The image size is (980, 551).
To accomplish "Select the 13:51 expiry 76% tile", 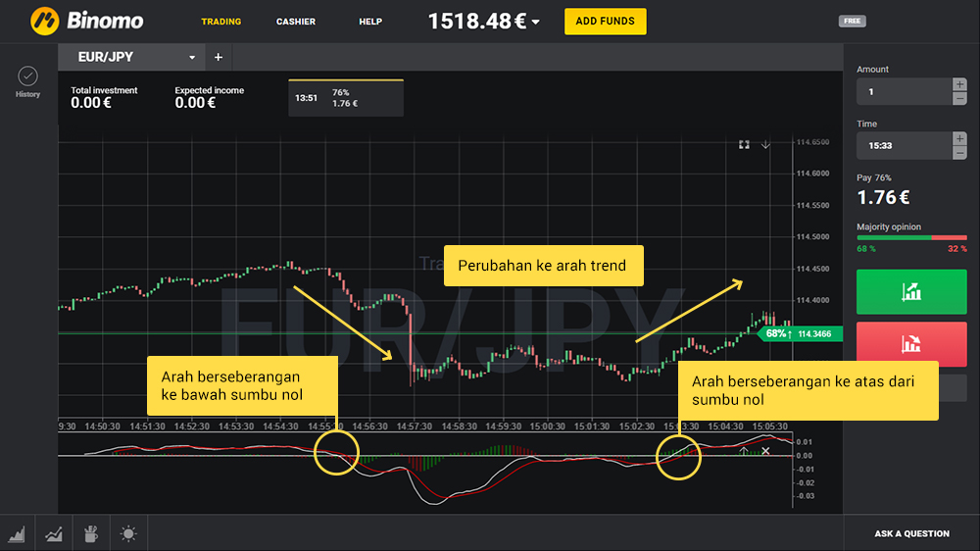I will click(346, 98).
